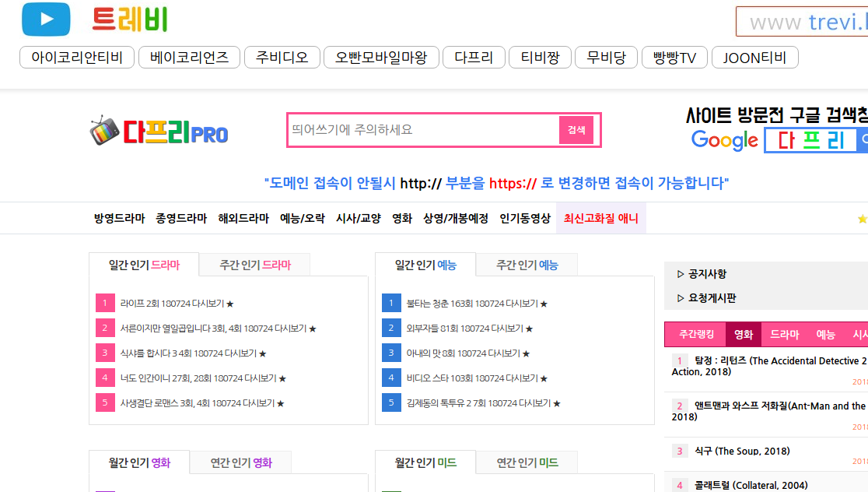This screenshot has width=868, height=492.
Task: Select the 연간 인기 영화 tab
Action: tap(241, 462)
